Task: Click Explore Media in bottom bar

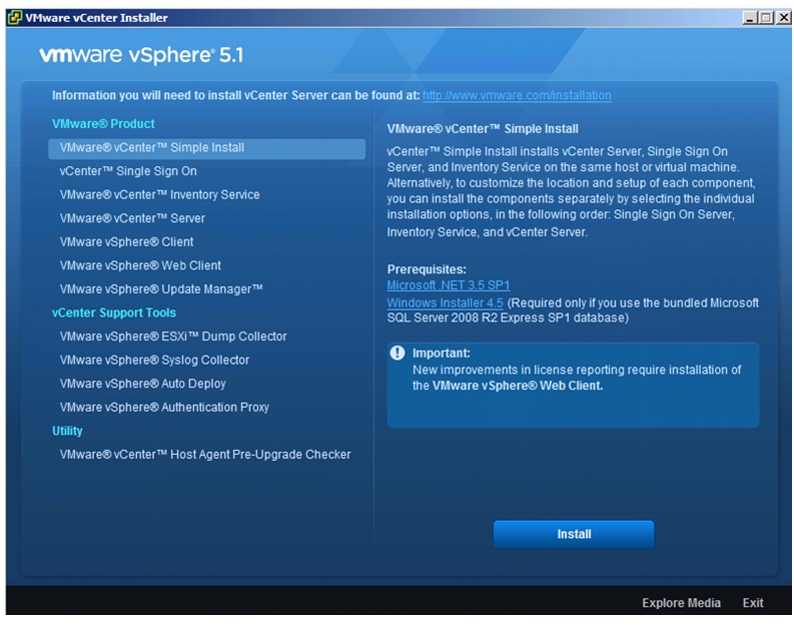Action: click(681, 603)
